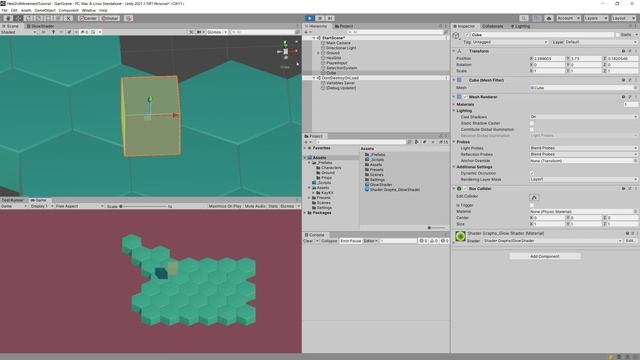Enable Contribute Global Illumination checkbox
This screenshot has height=360, width=640.
coord(532,129)
